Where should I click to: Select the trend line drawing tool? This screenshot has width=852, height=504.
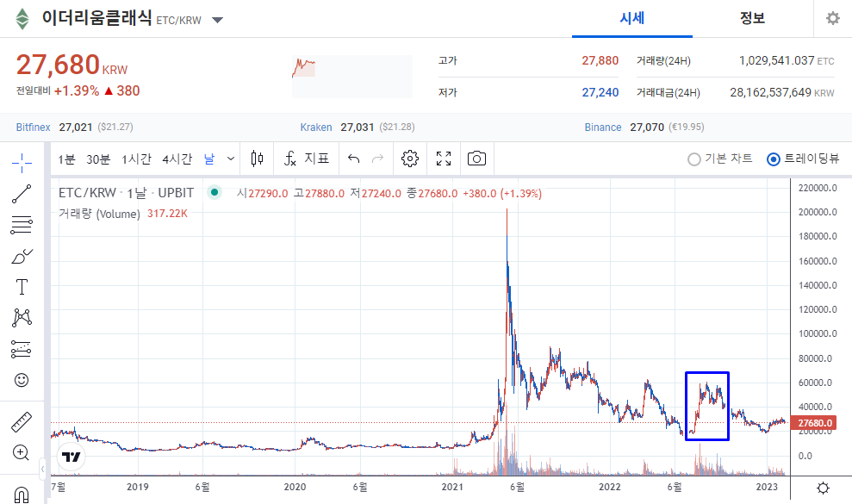pos(22,194)
